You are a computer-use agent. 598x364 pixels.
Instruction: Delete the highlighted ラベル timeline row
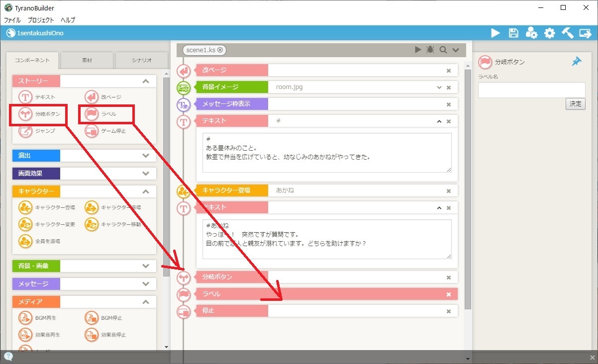coord(448,294)
